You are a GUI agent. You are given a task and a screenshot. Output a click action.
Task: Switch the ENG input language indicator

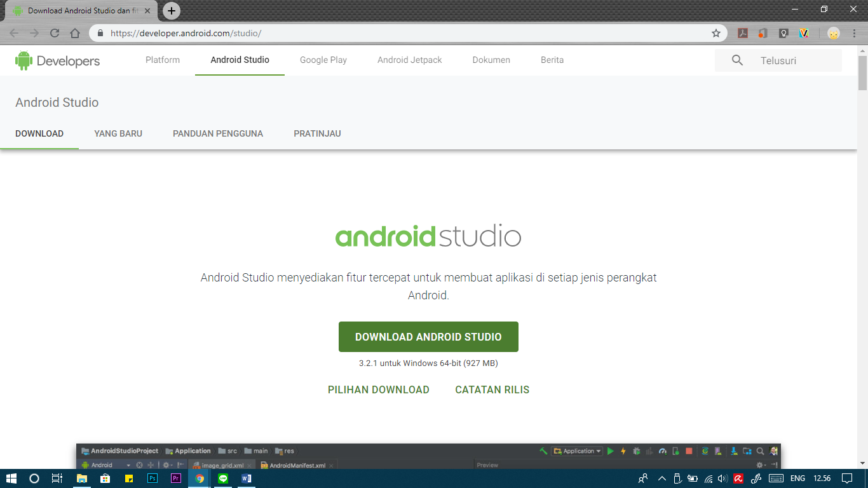[797, 478]
